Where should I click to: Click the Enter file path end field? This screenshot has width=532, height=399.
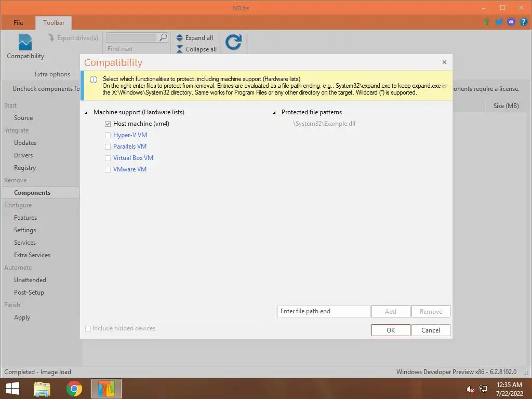point(324,312)
